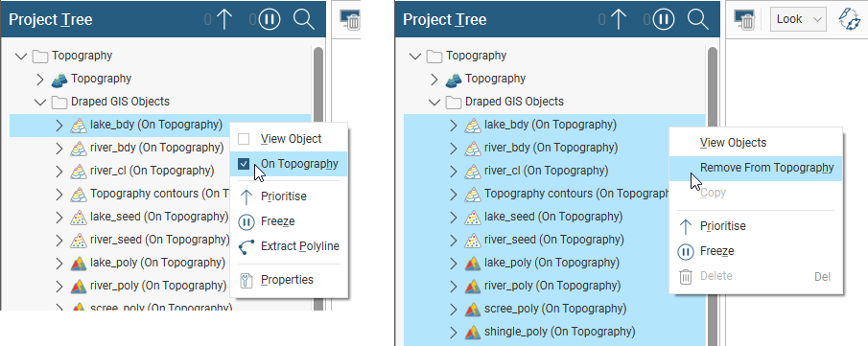Screen dimensions: 868x346
Task: Click the Properties wrench icon in context menu
Action: pos(246,280)
